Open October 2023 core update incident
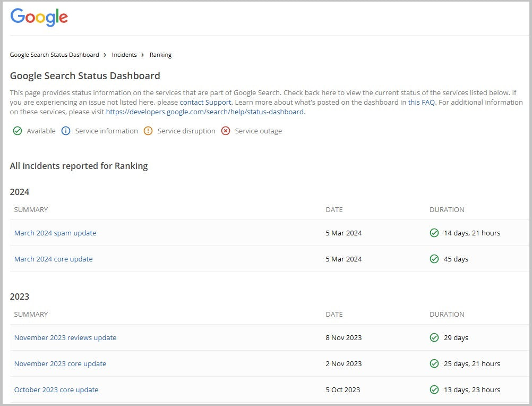Viewport: 532px width, 406px height. click(56, 390)
